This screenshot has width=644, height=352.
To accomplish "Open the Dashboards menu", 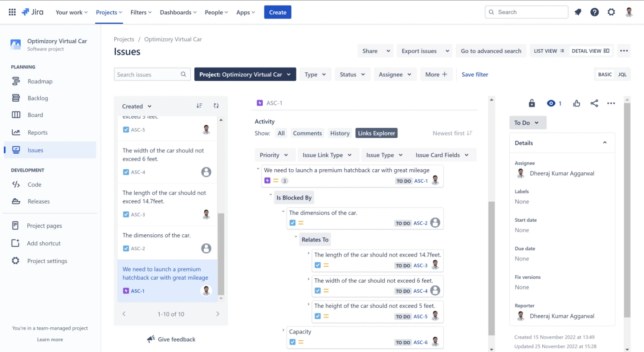I will [x=178, y=12].
